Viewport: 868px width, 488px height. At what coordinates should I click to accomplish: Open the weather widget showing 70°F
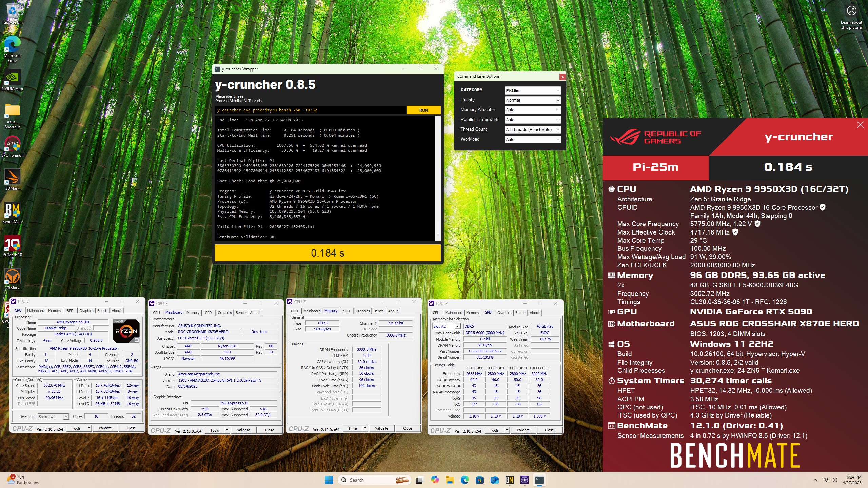click(x=23, y=480)
